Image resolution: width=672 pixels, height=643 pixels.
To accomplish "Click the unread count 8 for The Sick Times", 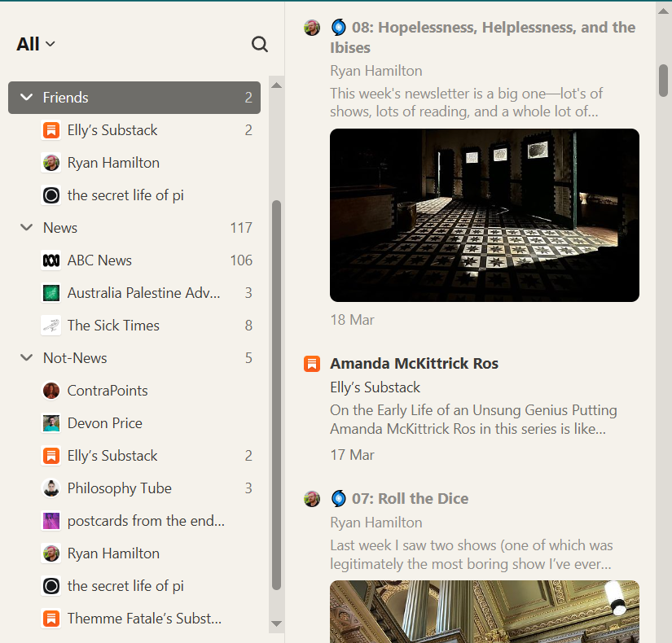I will 248,326.
